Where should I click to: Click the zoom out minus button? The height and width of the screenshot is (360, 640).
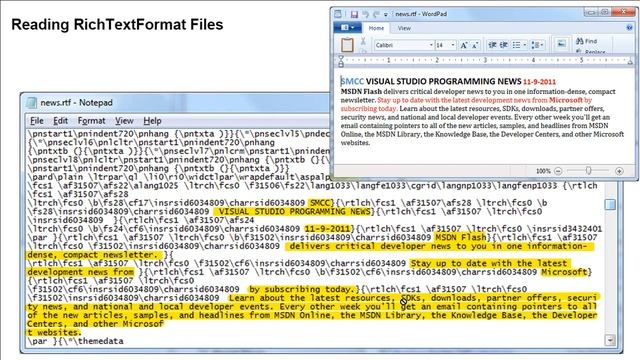(558, 171)
